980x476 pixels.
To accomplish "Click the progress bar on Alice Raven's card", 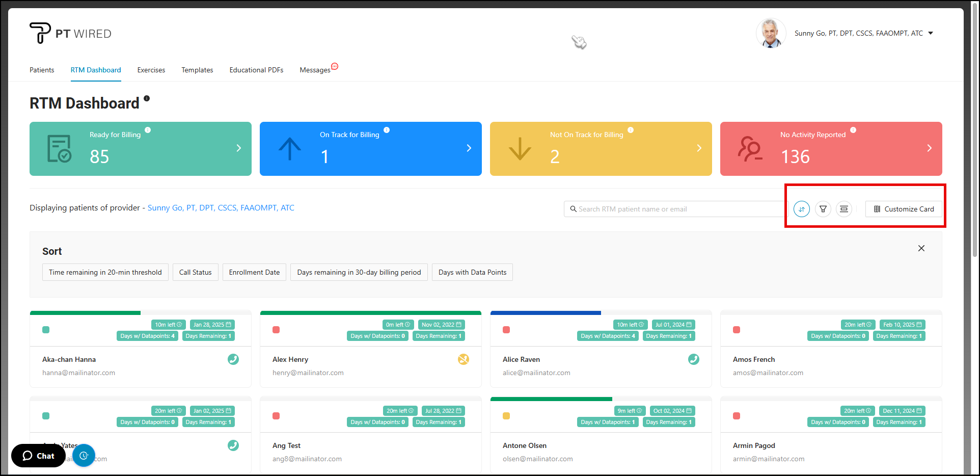I will (x=546, y=312).
